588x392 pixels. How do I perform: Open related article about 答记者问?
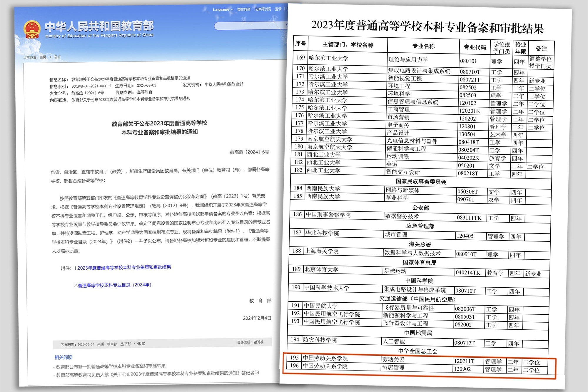point(157,373)
